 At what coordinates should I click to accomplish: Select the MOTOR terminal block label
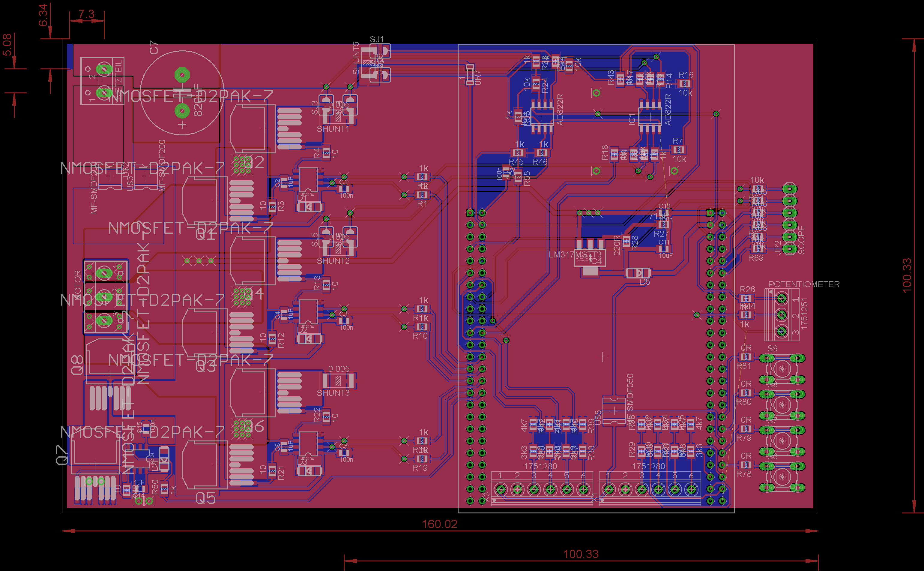click(x=77, y=284)
